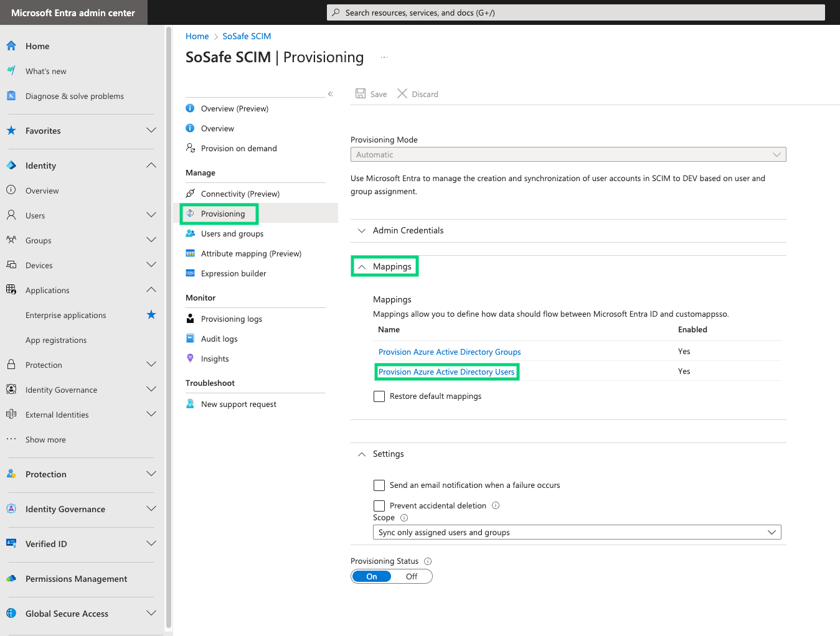Open Provisioning logs under Monitor
Screen dimensions: 840x636
231,319
